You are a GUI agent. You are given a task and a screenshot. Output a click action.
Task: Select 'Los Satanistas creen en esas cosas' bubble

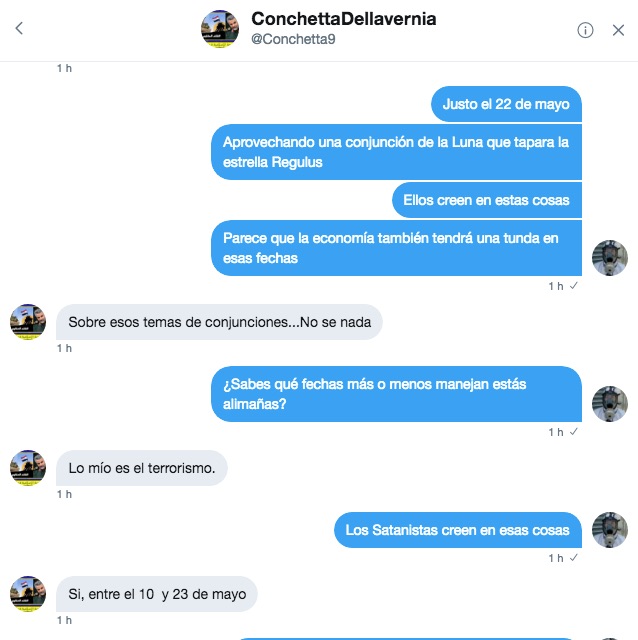click(x=458, y=530)
